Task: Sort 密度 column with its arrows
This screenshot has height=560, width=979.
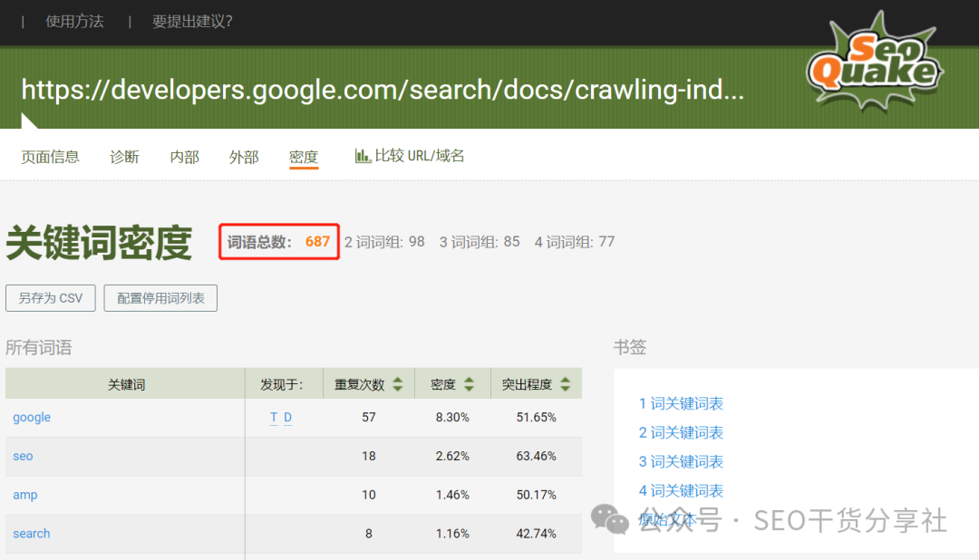Action: (469, 384)
